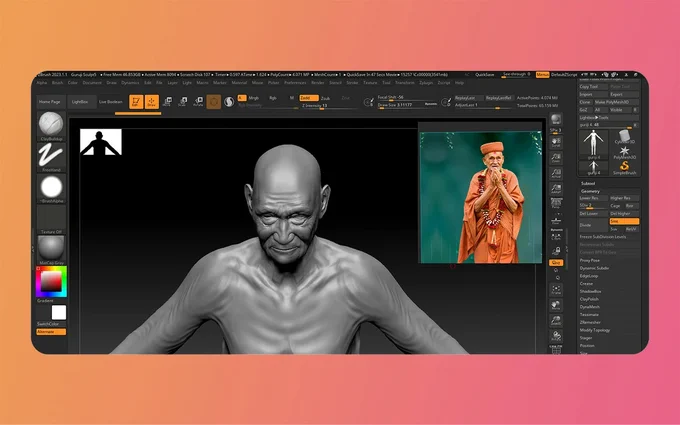Click the Divide button
Image resolution: width=680 pixels, height=425 pixels.
(x=594, y=225)
